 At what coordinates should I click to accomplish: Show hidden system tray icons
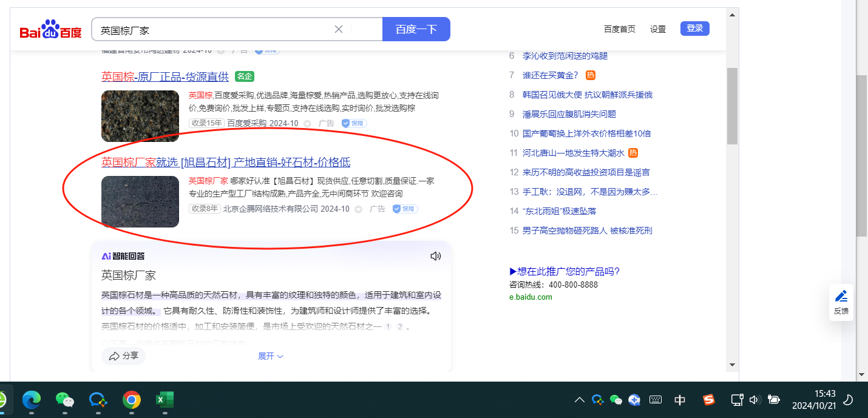click(x=580, y=400)
